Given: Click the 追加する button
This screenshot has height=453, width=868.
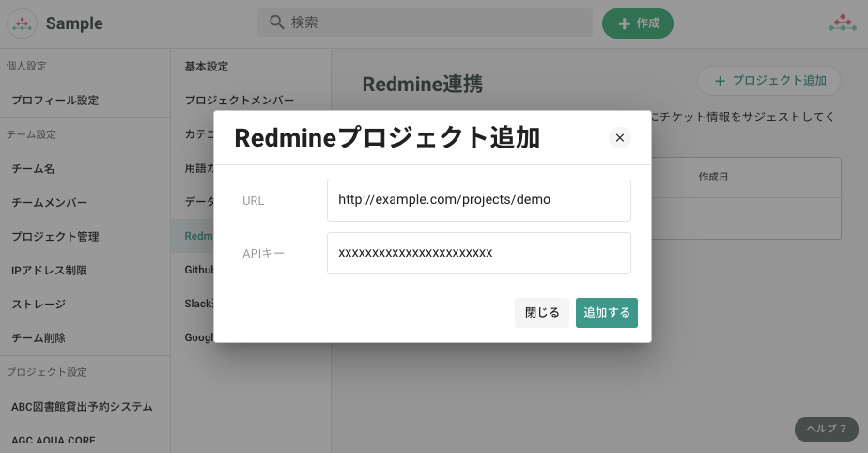Looking at the screenshot, I should click(x=607, y=313).
